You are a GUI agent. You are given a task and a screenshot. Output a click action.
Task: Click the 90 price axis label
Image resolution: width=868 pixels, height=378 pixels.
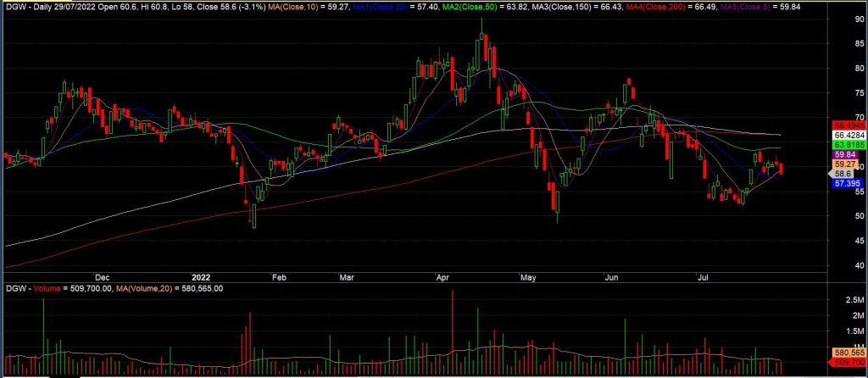[860, 19]
